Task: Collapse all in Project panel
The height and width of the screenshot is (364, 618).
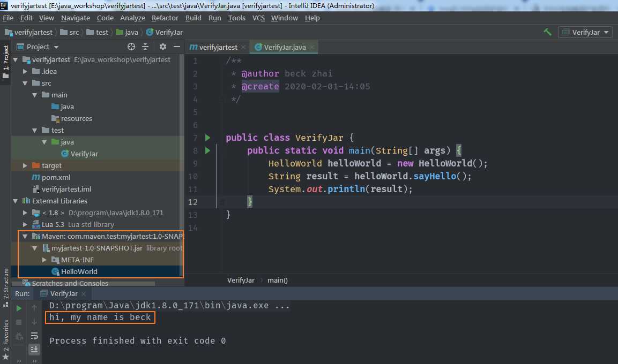Action: pos(145,47)
